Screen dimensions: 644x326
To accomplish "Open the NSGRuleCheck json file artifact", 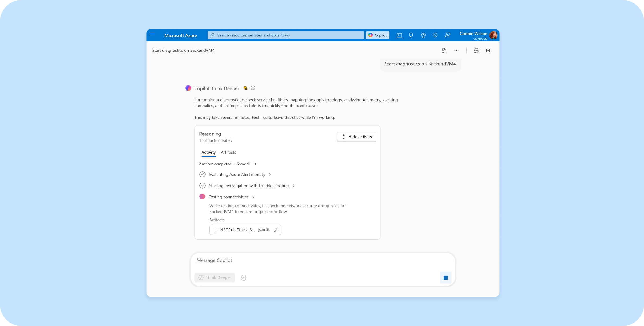I will pyautogui.click(x=245, y=230).
